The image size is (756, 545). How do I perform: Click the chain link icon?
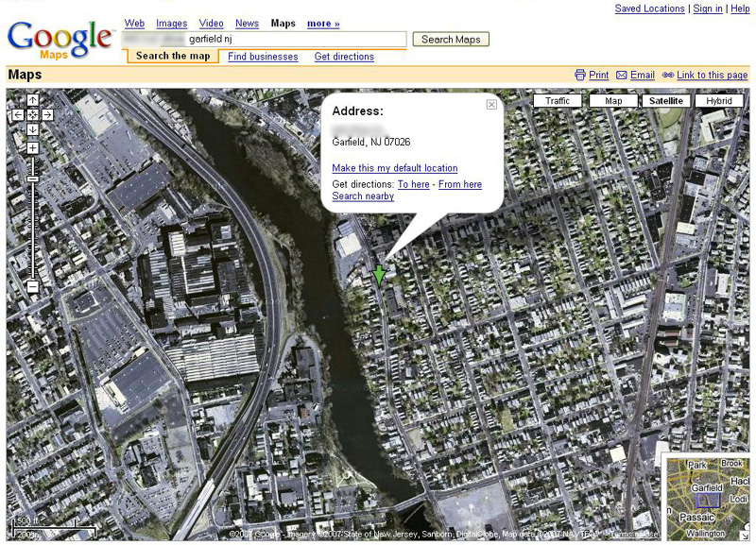(668, 75)
